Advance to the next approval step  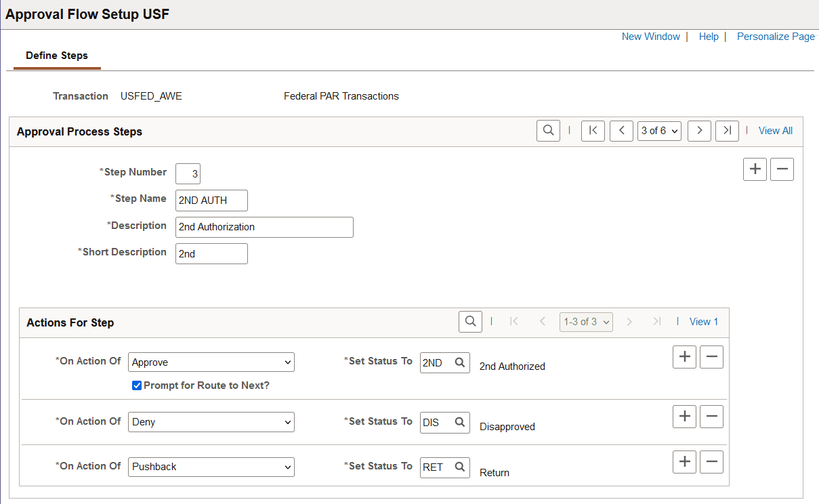[x=699, y=130]
